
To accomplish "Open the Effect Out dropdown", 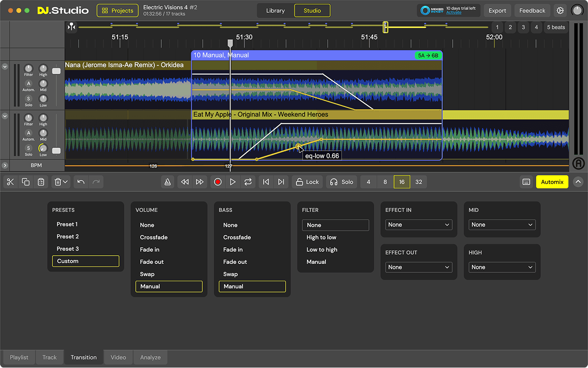I will [419, 267].
